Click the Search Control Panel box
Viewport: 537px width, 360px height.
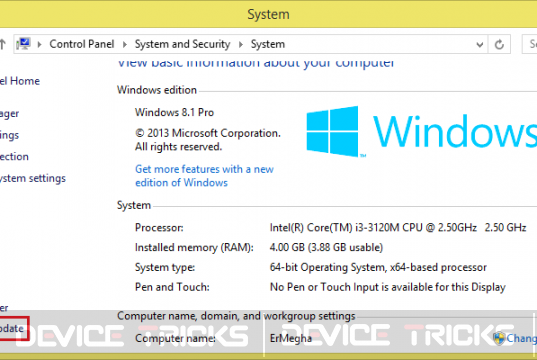(x=529, y=44)
